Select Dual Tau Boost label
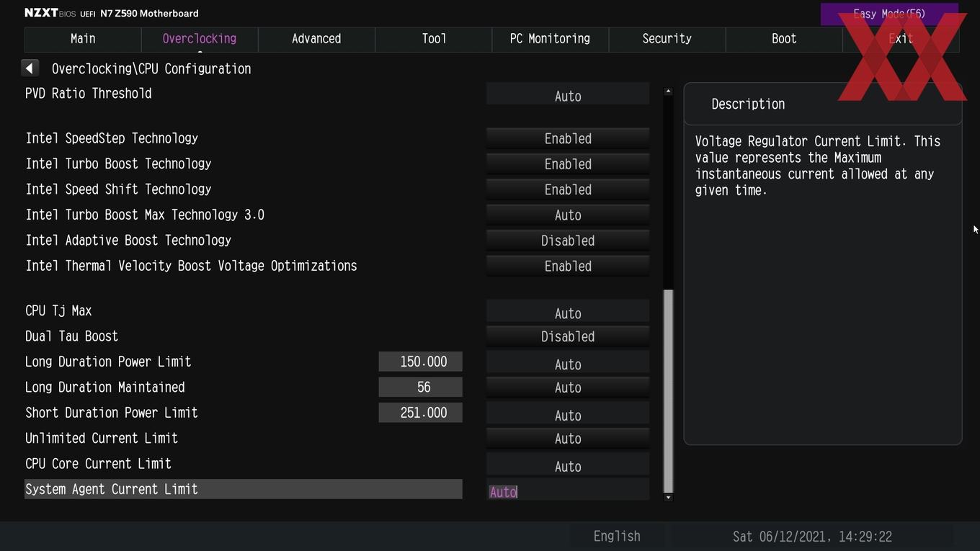Viewport: 980px width, 551px height. point(71,336)
